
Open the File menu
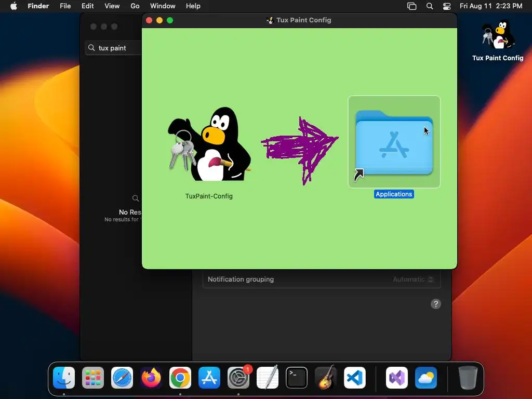(65, 6)
